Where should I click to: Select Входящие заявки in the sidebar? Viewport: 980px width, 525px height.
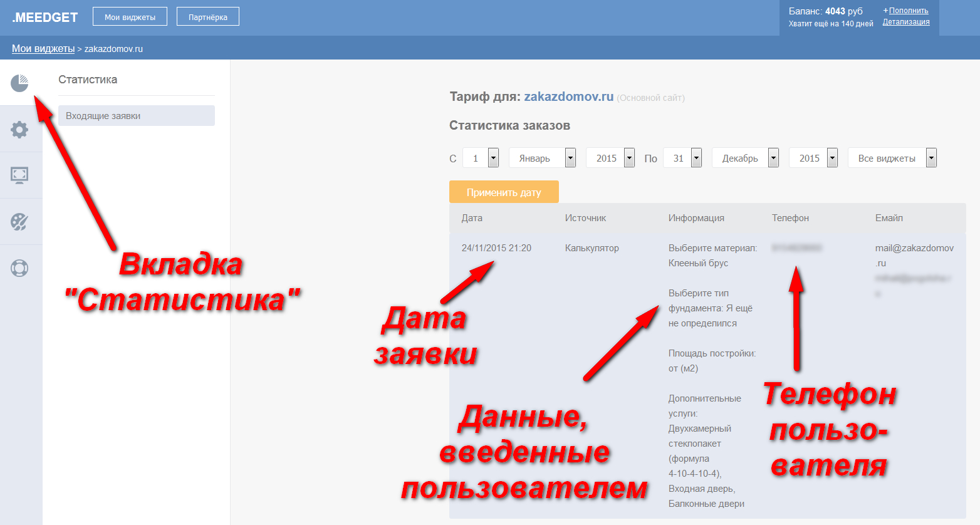point(137,115)
